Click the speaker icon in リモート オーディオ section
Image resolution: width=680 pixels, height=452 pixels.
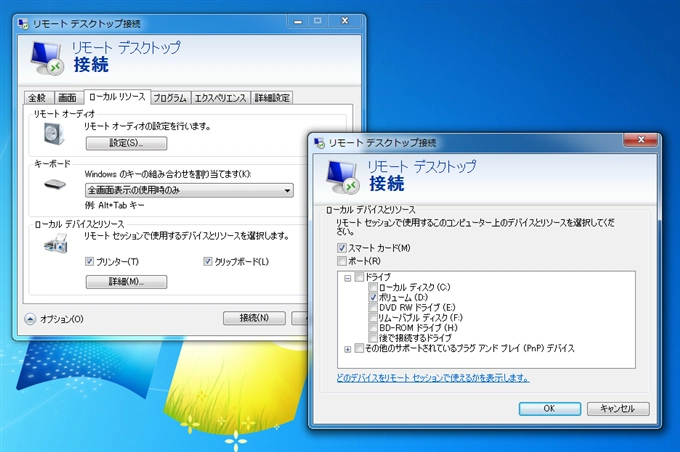coord(54,134)
